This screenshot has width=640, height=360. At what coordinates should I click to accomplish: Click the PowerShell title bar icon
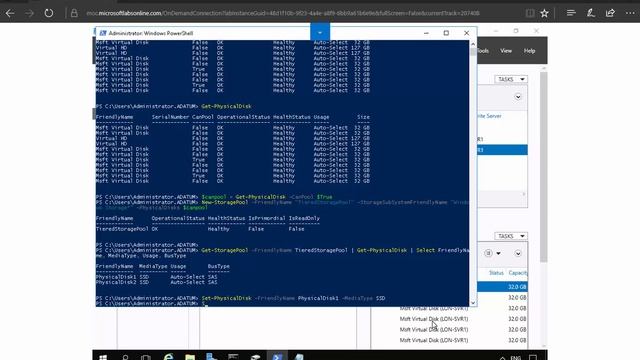pos(103,33)
